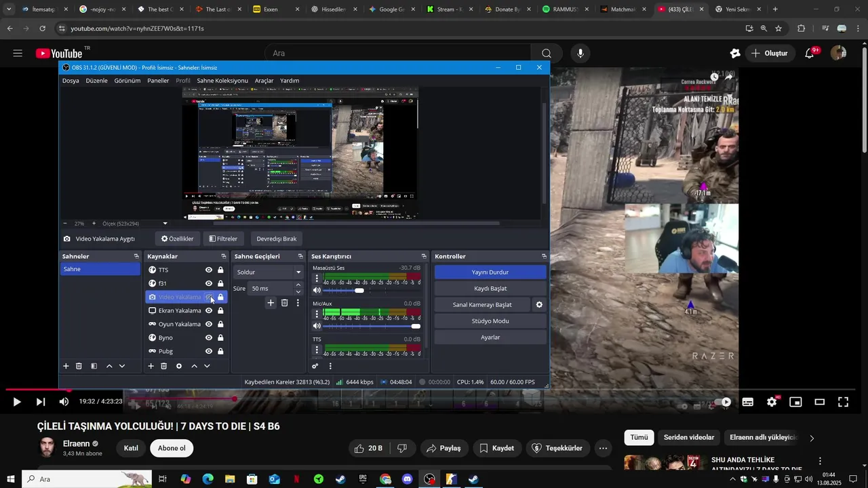This screenshot has height=488, width=868.
Task: Remove the selected source with the trash icon
Action: click(163, 366)
